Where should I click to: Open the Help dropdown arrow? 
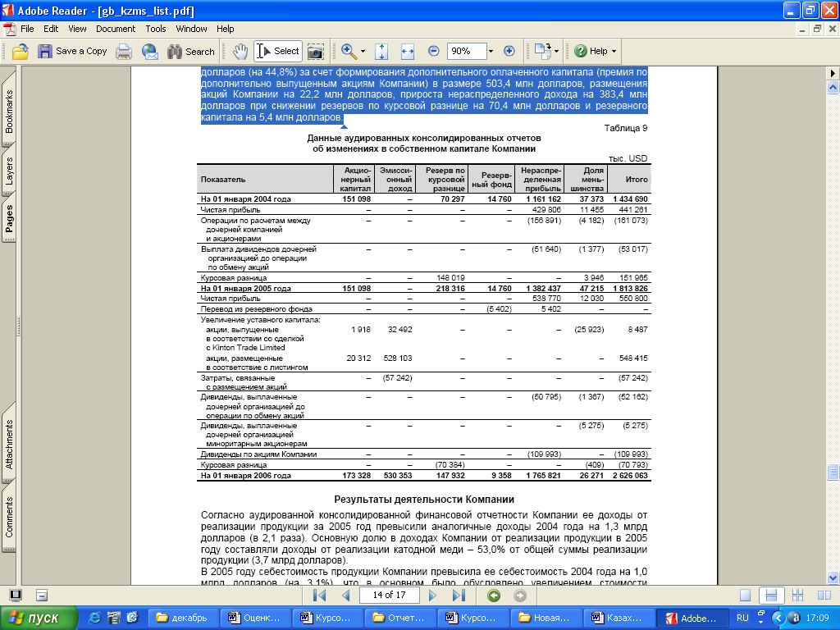(614, 52)
